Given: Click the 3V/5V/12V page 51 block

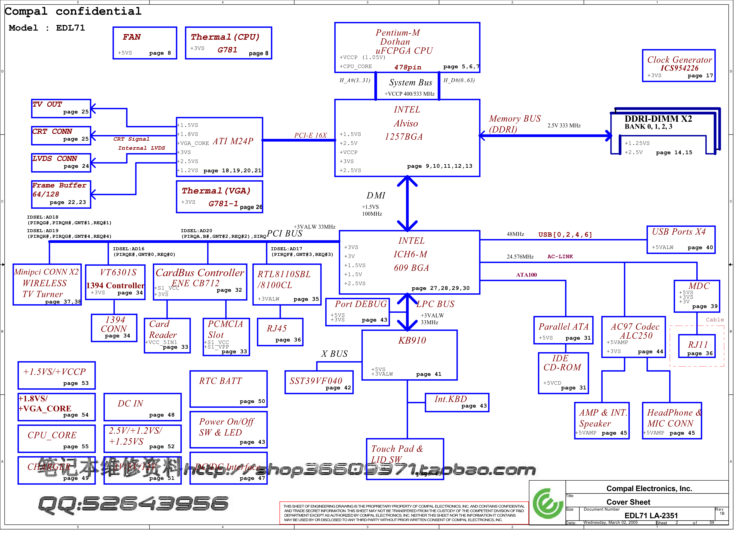Looking at the screenshot, I should pos(142,470).
